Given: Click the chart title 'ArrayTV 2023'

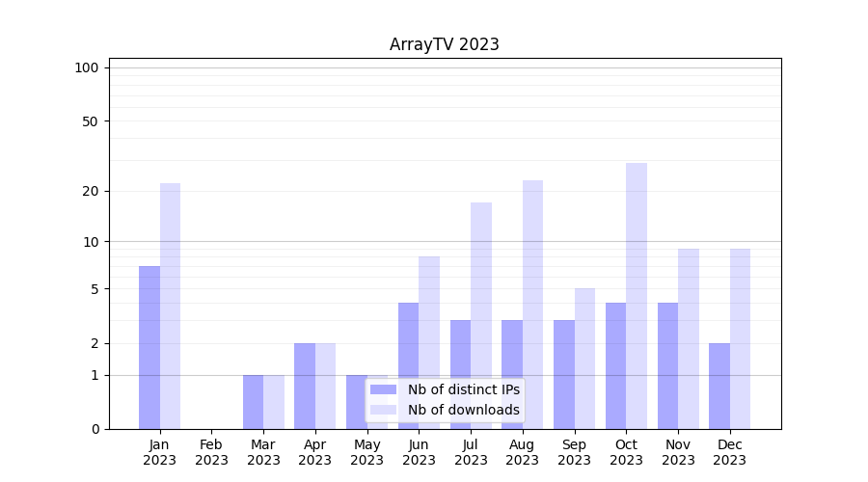Looking at the screenshot, I should click(445, 45).
